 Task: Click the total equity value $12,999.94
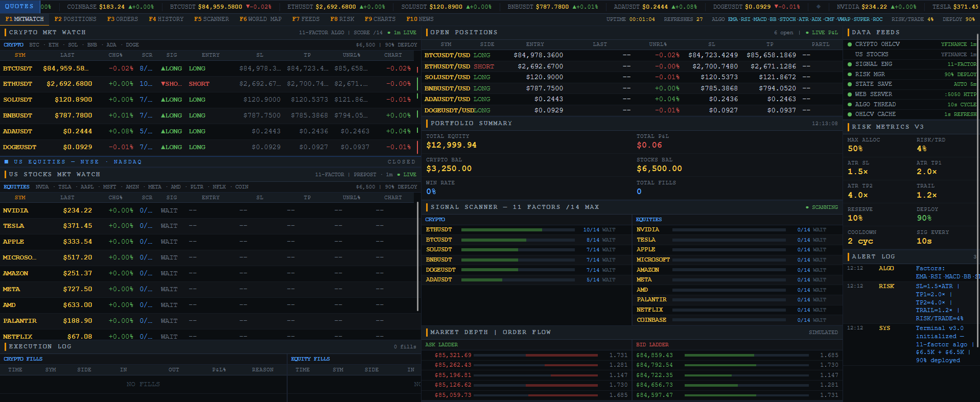pos(451,145)
